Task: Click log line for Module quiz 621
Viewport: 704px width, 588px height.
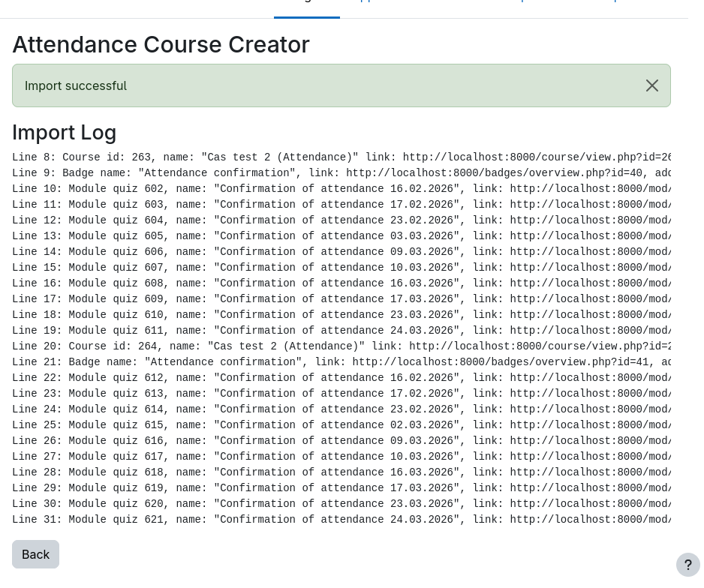Action: [x=341, y=519]
